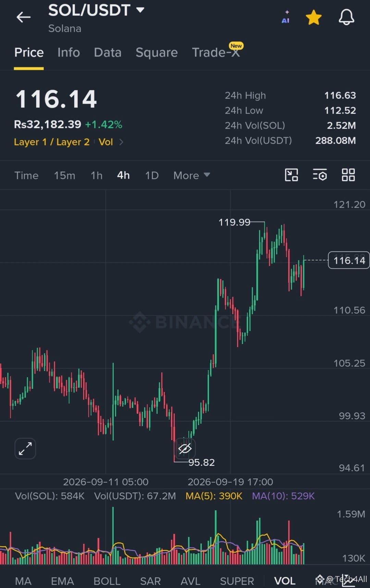Toggle hide-drawings eye icon on chart
Image resolution: width=370 pixels, height=588 pixels.
click(185, 448)
